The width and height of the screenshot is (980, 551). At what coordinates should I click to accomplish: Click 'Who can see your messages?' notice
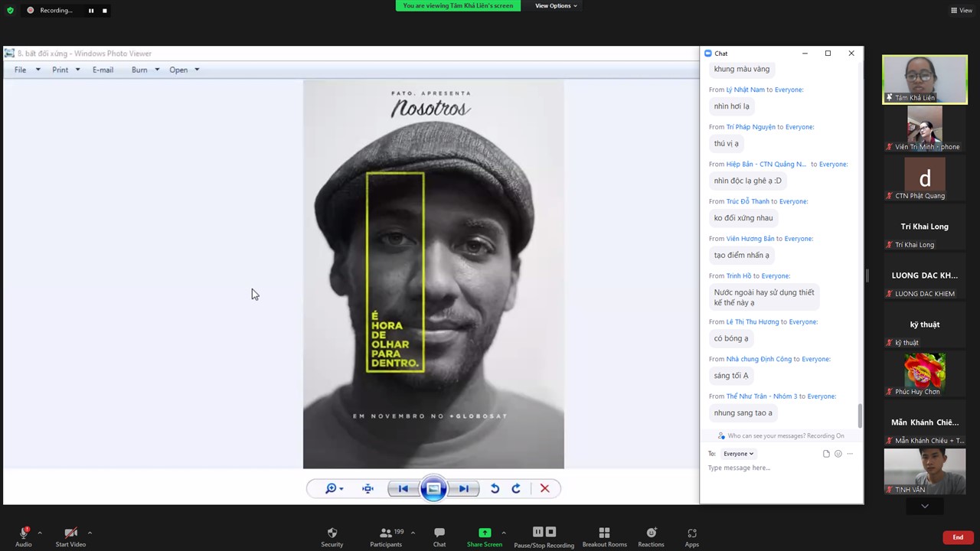pyautogui.click(x=781, y=436)
